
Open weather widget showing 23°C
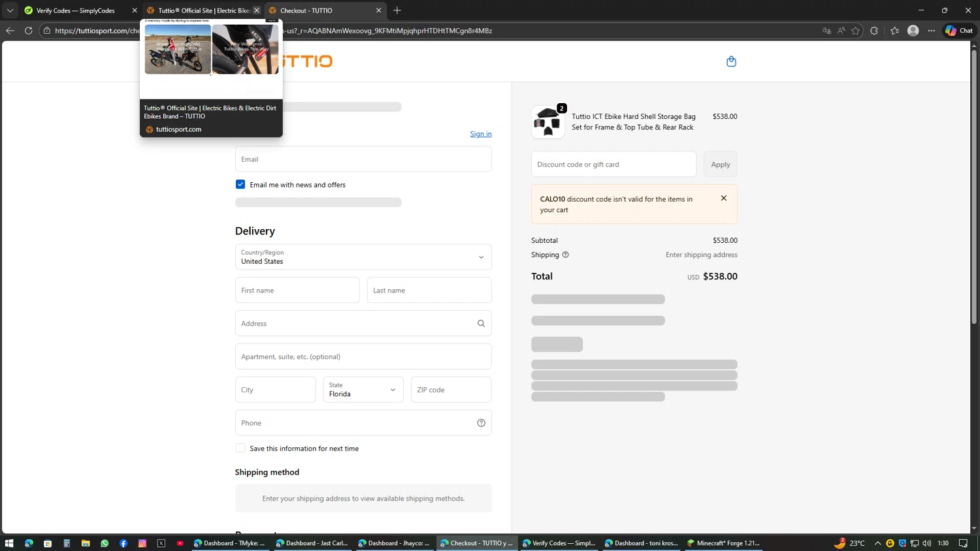tap(850, 543)
